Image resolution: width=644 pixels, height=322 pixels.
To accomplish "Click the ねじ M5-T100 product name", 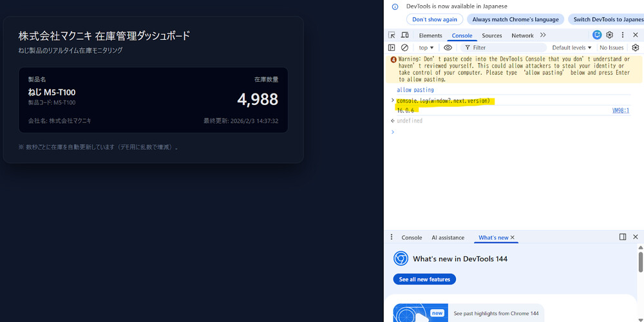I will pos(52,92).
